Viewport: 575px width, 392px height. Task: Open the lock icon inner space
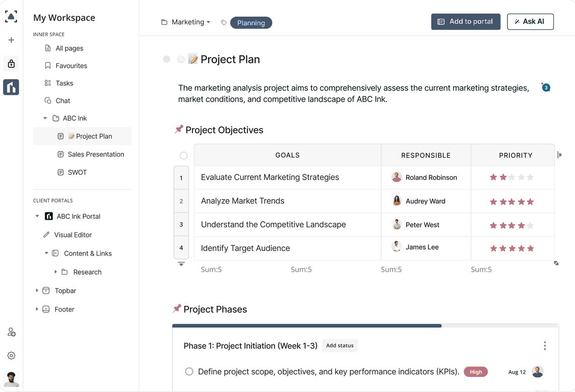tap(11, 64)
